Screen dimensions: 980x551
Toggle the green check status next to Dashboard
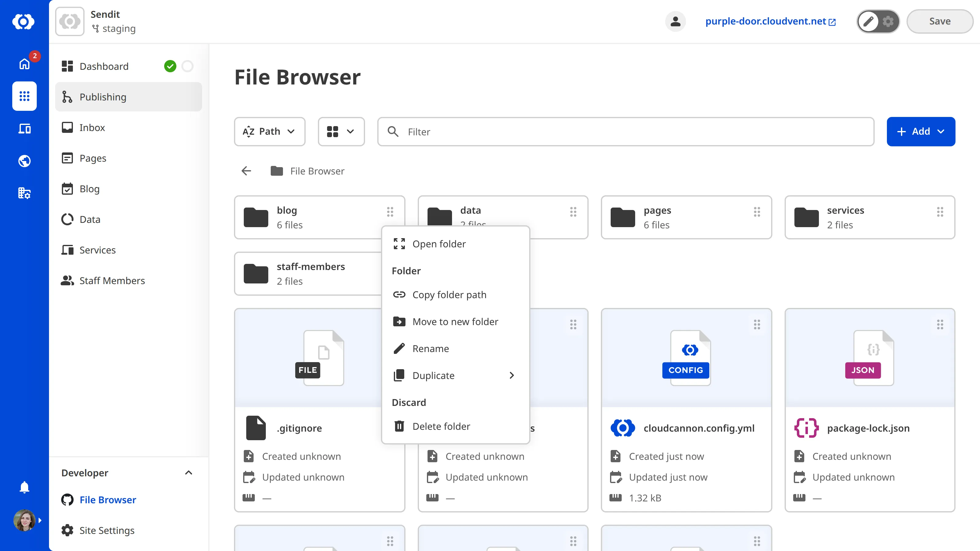[x=170, y=66]
